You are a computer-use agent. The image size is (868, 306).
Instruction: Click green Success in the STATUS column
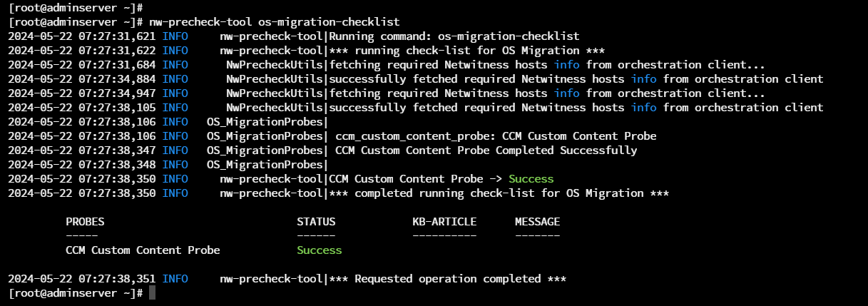[319, 250]
